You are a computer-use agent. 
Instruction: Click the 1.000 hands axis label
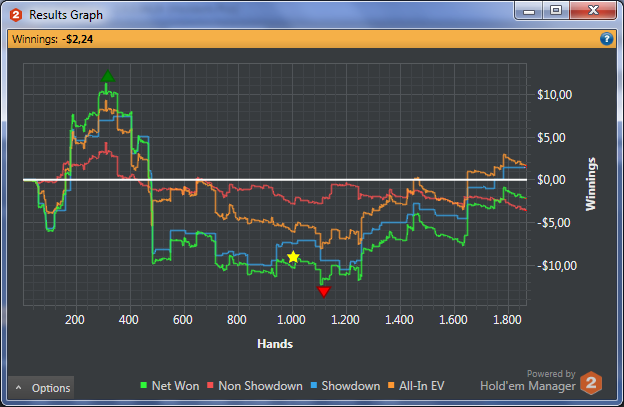click(x=291, y=319)
